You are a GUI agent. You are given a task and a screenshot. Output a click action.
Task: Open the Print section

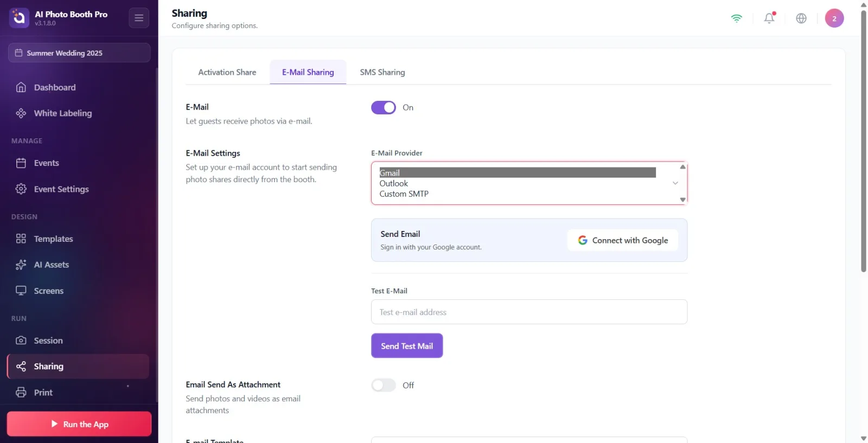tap(78, 392)
